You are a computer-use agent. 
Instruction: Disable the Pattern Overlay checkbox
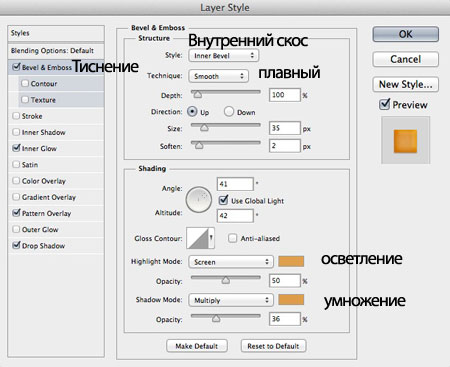16,213
